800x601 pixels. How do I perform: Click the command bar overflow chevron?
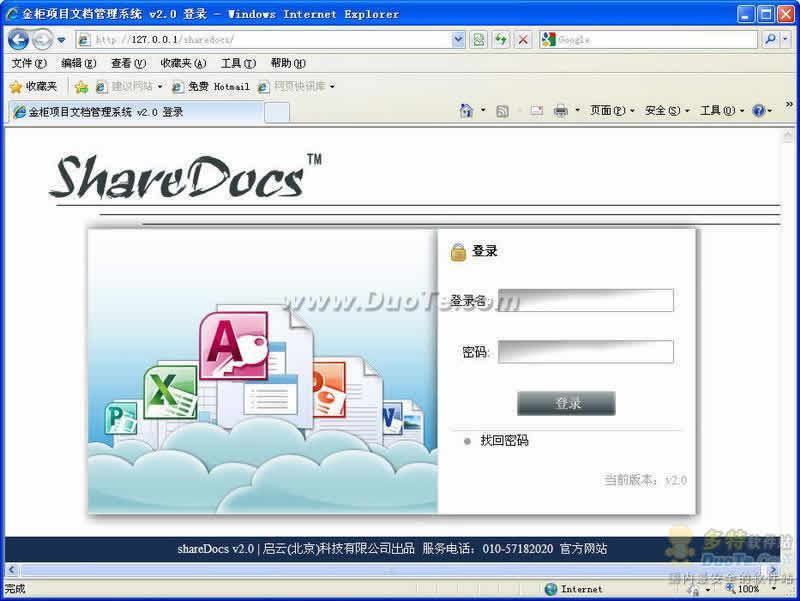789,104
